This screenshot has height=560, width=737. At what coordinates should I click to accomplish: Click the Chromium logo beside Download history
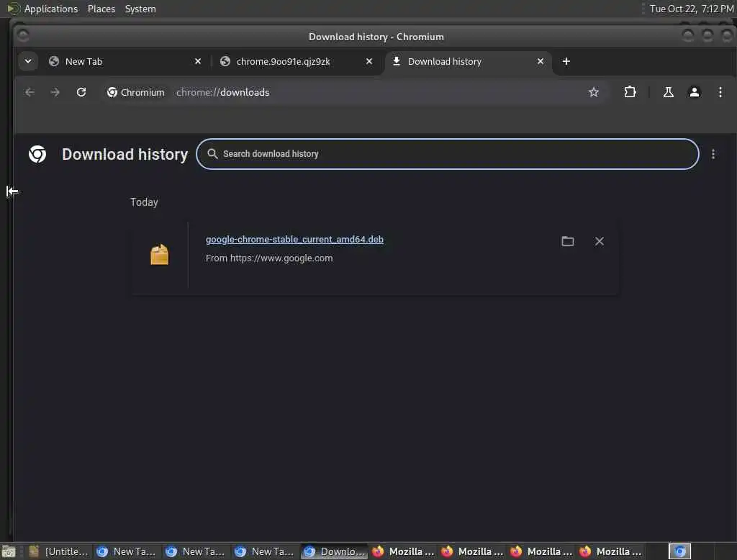(37, 154)
